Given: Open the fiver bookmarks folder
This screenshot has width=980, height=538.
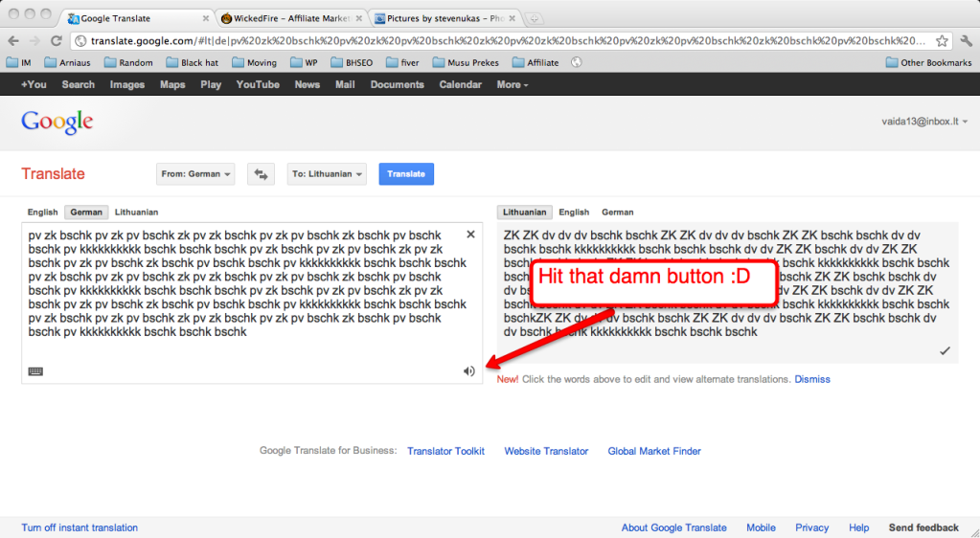Looking at the screenshot, I should click(402, 62).
